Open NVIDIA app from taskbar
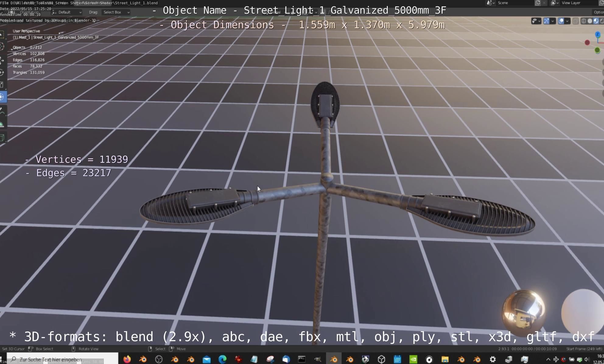 (x=413, y=359)
